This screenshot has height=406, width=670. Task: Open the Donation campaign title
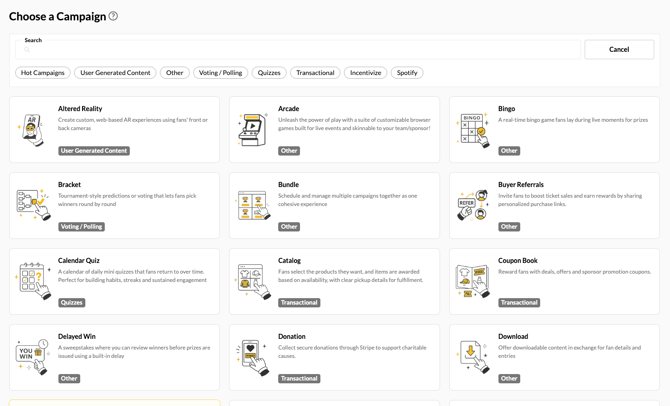[x=292, y=337]
